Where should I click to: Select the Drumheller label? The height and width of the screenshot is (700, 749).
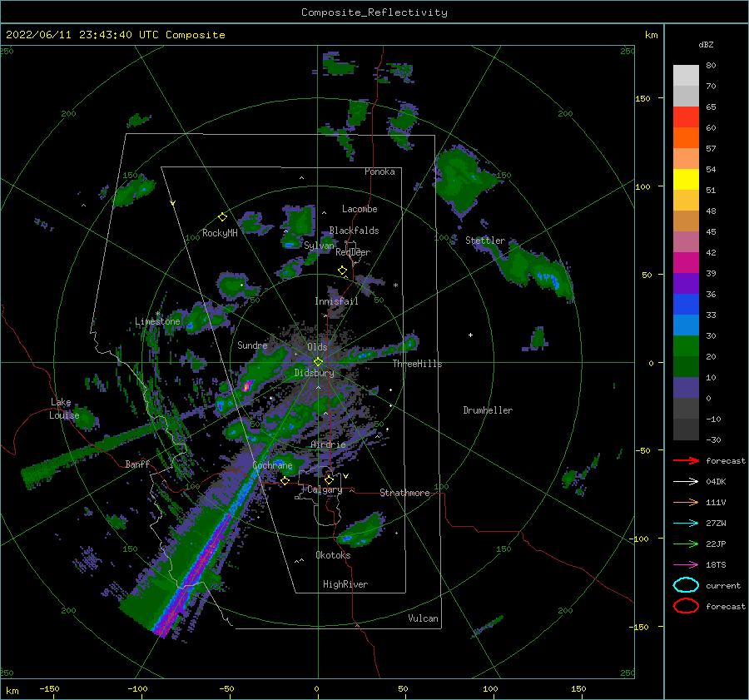[488, 410]
